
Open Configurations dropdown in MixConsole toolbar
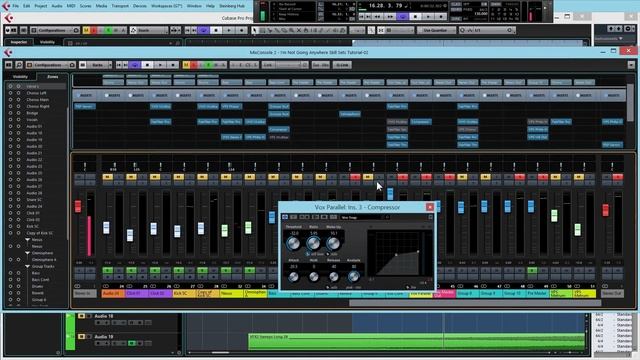coord(51,65)
